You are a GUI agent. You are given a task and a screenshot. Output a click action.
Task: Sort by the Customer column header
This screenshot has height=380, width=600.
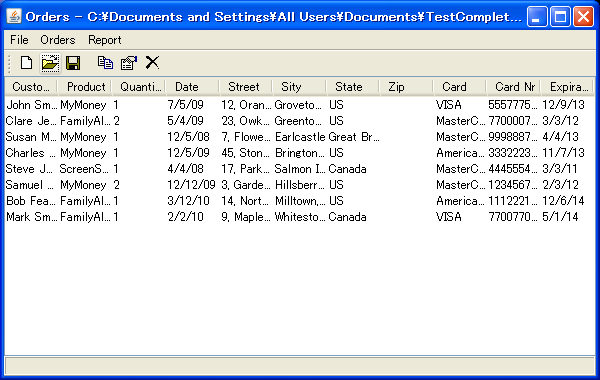pos(31,87)
